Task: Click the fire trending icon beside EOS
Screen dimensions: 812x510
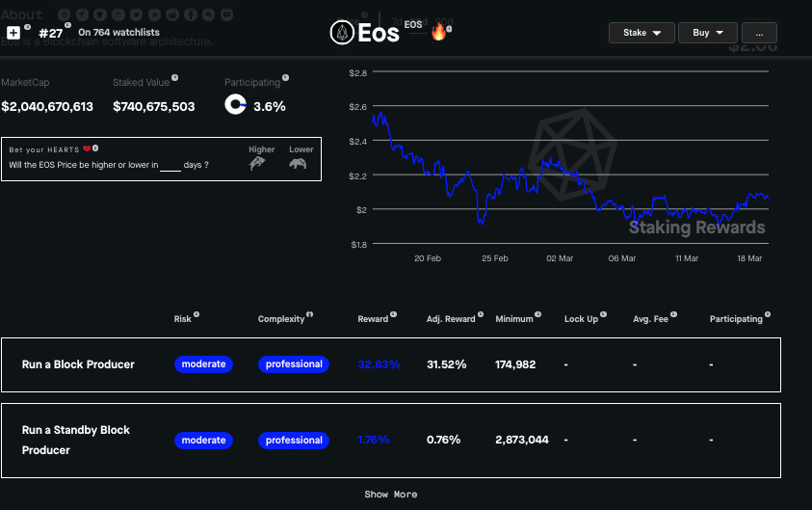Action: click(438, 33)
